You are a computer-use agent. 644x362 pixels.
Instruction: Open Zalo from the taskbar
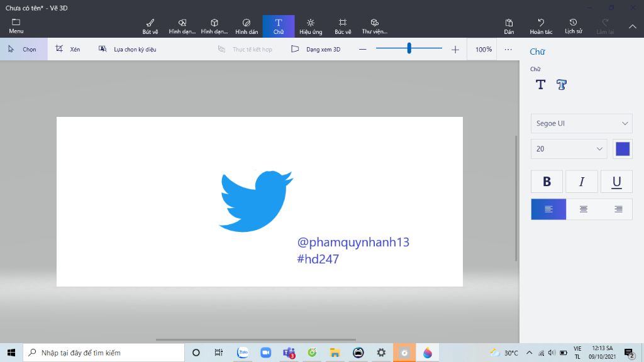pos(243,353)
